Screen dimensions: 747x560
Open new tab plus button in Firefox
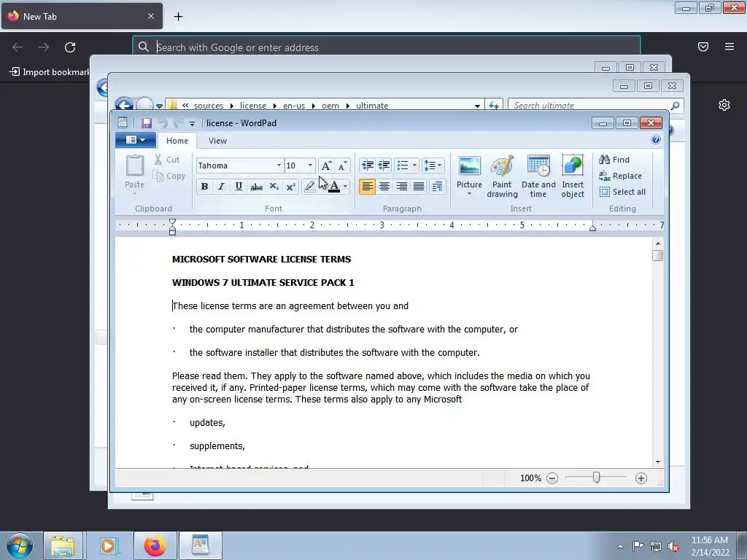point(178,17)
